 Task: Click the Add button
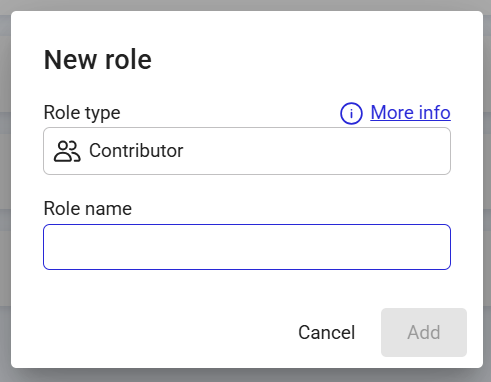pyautogui.click(x=424, y=332)
